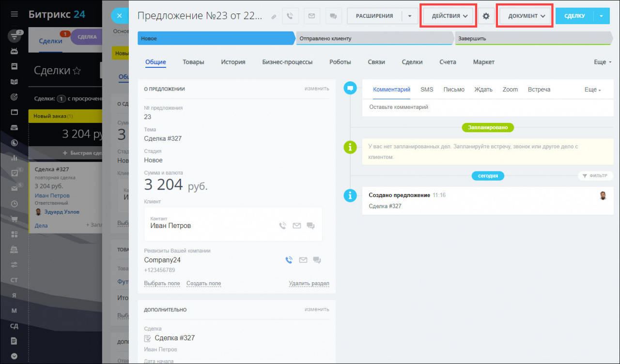Screen dimensions: 620x364
Task: Select the SMS timeline tab
Action: (x=427, y=90)
